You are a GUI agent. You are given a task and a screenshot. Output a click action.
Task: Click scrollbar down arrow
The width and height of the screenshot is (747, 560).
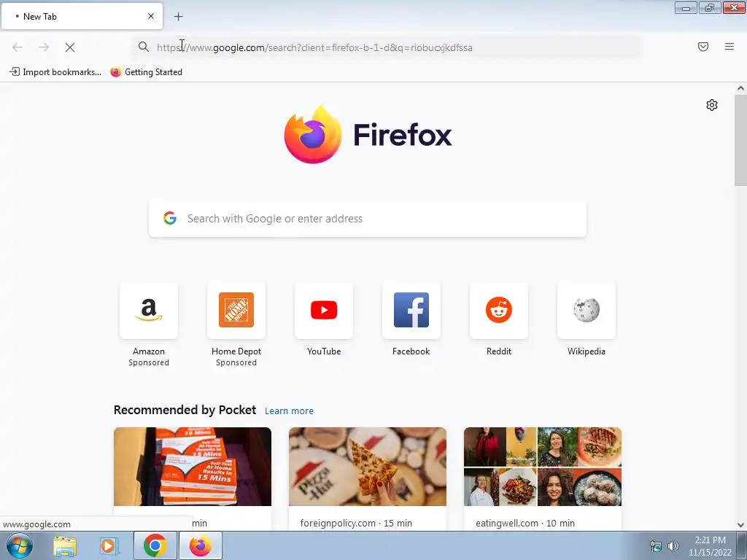740,525
